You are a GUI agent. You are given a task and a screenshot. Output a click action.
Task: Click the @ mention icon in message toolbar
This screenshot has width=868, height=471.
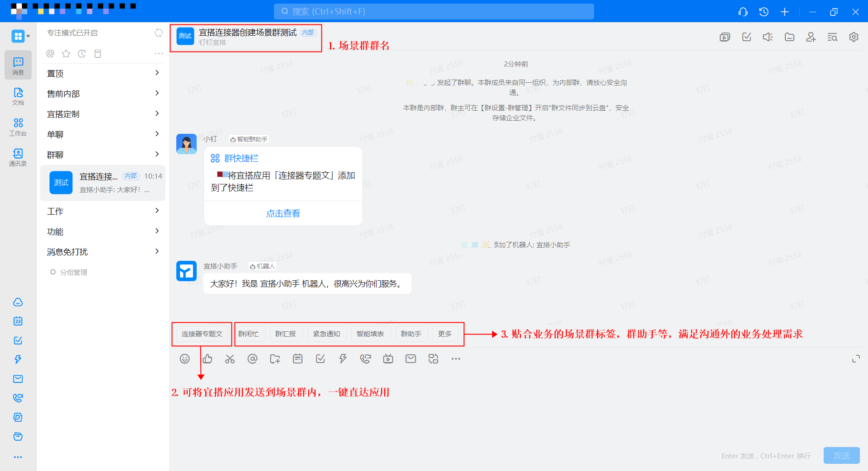click(x=252, y=359)
